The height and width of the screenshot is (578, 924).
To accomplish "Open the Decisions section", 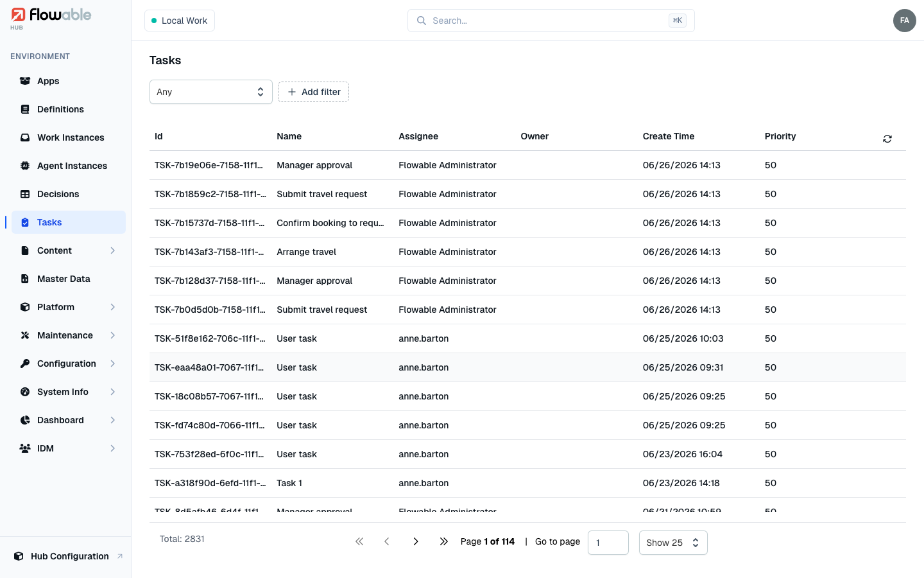I will pyautogui.click(x=69, y=194).
